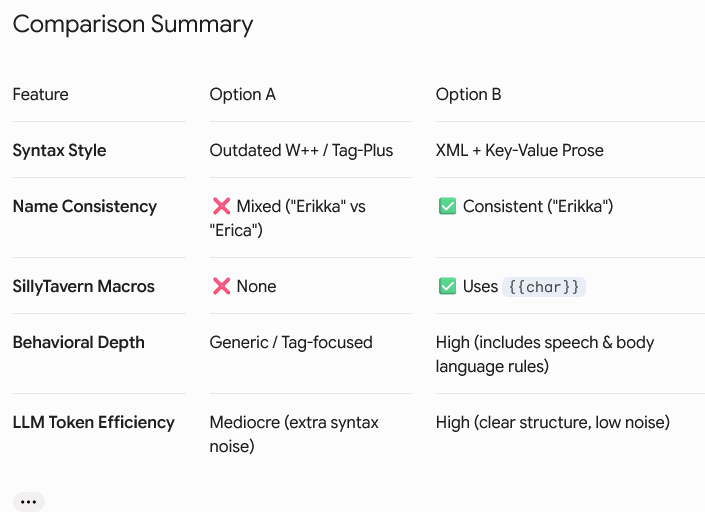Select the Comparison Summary heading
The height and width of the screenshot is (512, 705).
(133, 24)
